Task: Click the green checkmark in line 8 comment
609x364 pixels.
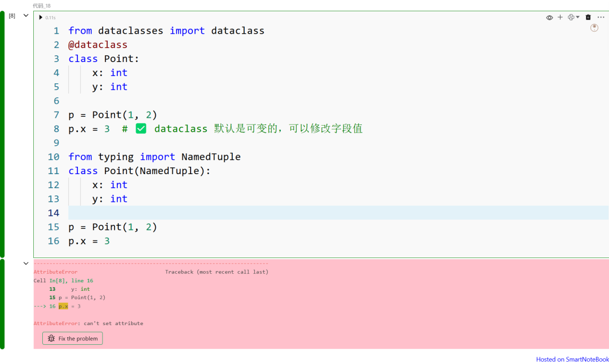Action: (141, 128)
